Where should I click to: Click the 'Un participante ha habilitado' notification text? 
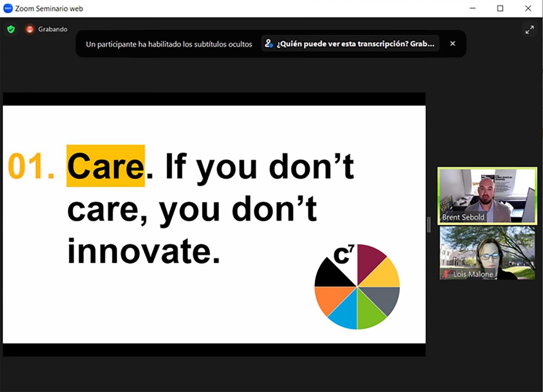click(x=169, y=44)
